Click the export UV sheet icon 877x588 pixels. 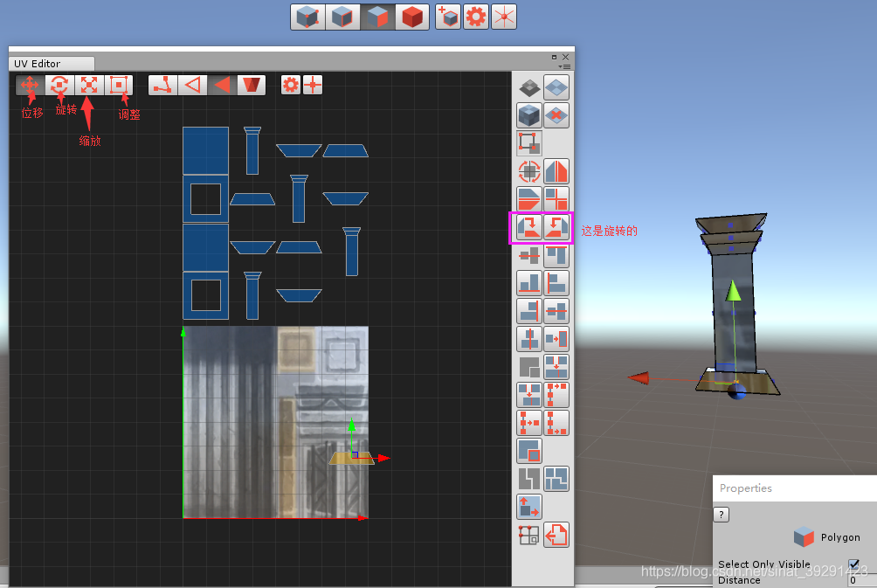556,536
